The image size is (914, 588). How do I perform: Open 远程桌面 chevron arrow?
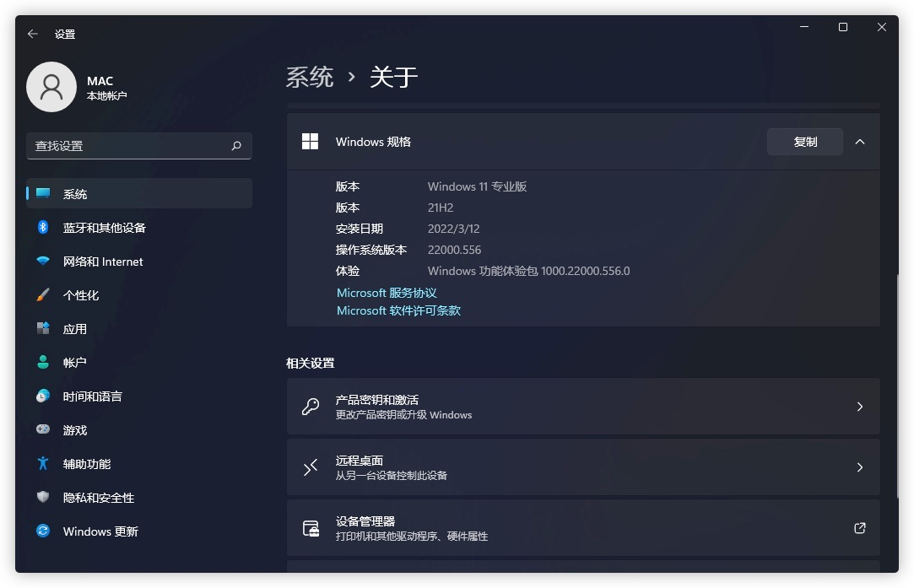860,467
